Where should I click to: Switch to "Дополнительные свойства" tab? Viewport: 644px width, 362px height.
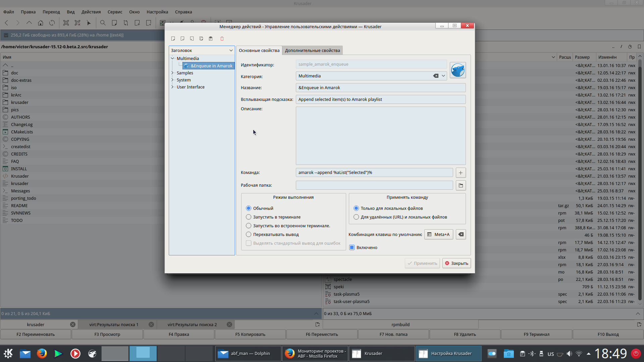click(x=312, y=51)
